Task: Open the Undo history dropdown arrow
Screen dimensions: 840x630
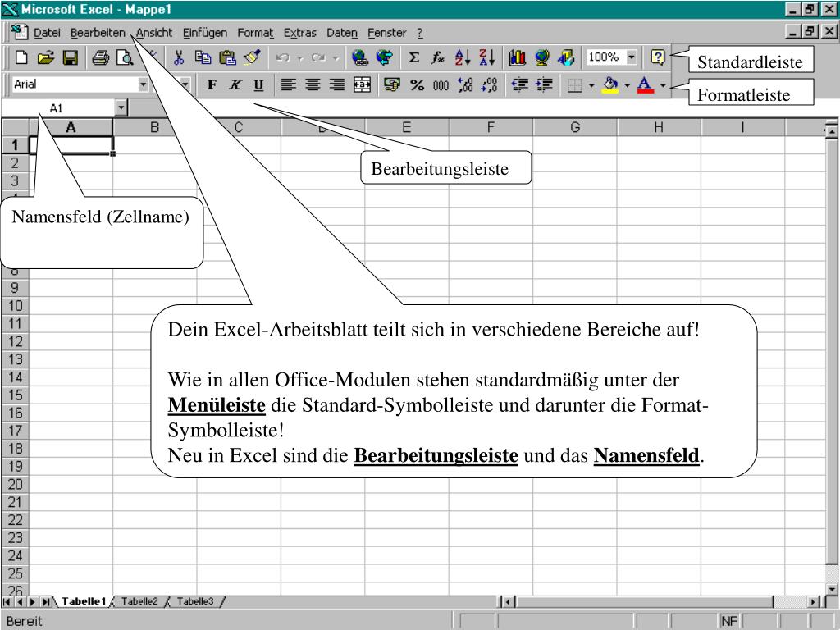Action: click(300, 57)
